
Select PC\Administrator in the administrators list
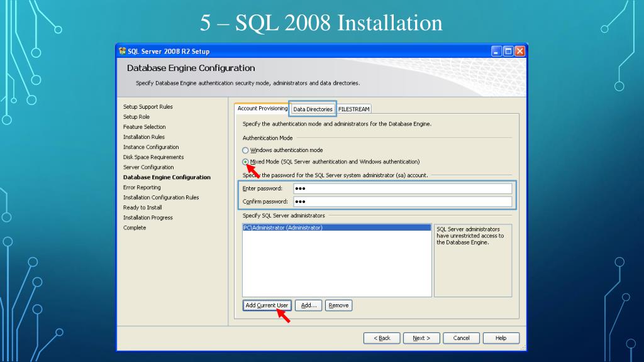click(337, 228)
